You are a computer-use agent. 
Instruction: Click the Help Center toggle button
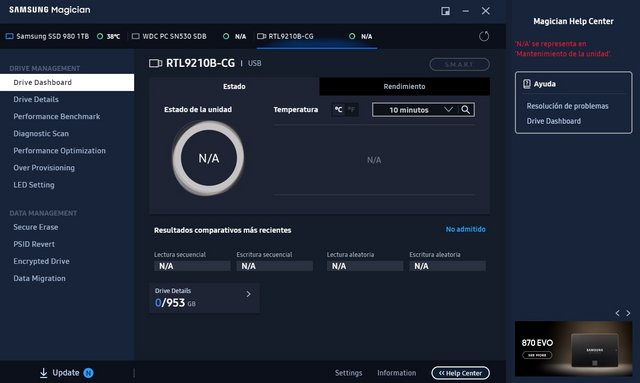coord(460,373)
